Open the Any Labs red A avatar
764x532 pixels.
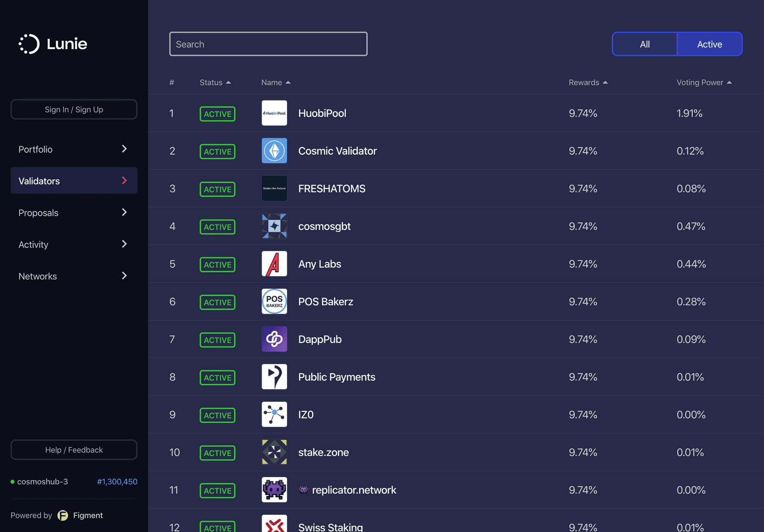274,264
